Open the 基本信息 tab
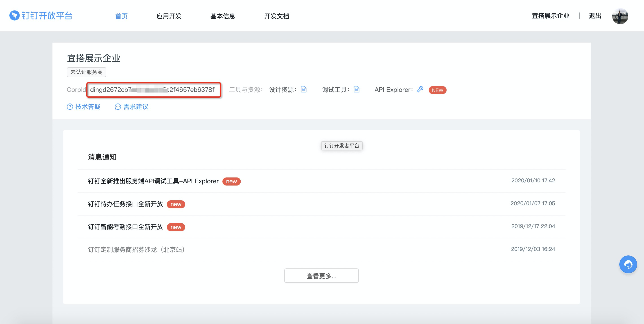644x324 pixels. coord(222,16)
